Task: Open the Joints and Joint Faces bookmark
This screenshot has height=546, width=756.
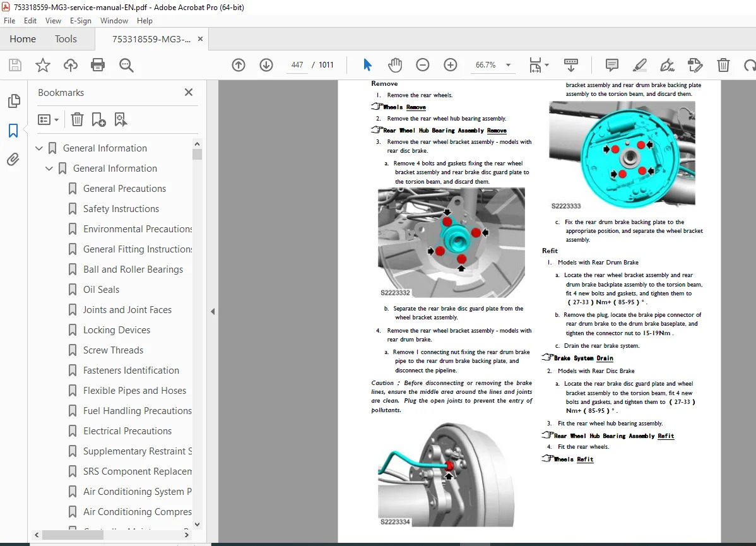Action: pos(127,310)
